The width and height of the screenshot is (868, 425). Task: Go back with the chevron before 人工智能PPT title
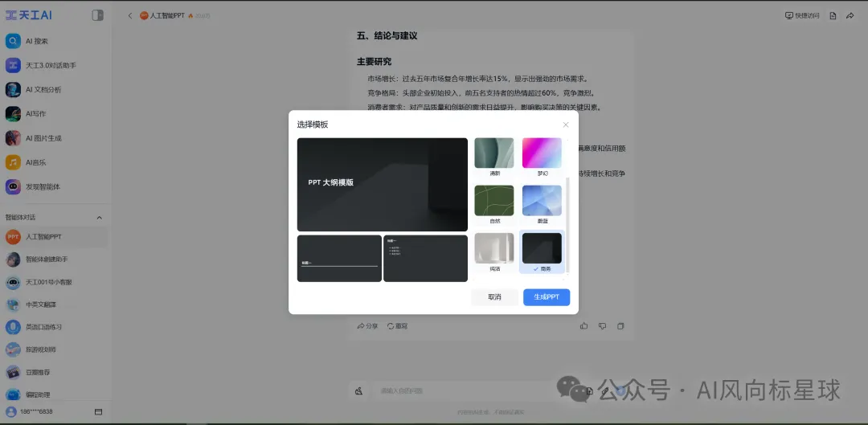(130, 15)
